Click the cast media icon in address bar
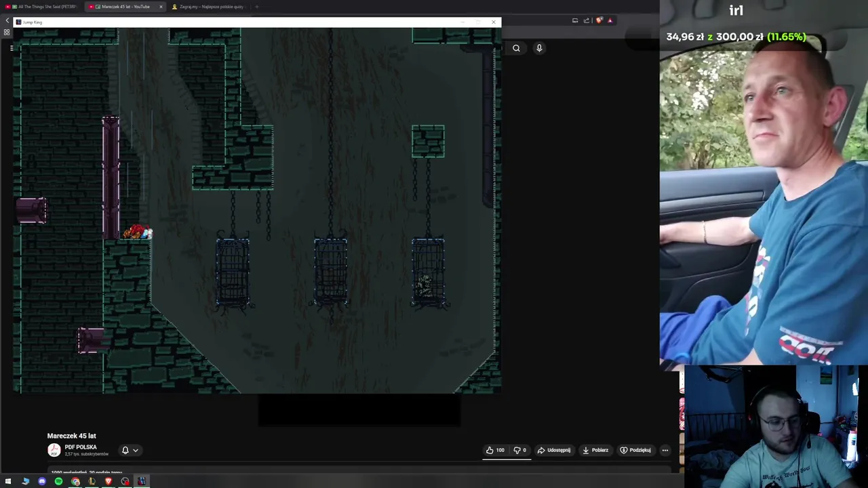Screen dimensions: 868x488 [x=575, y=20]
